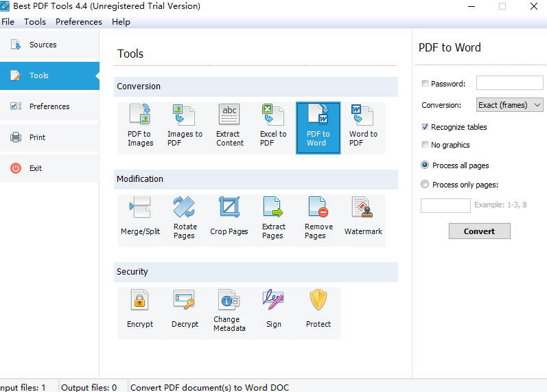The width and height of the screenshot is (547, 392).
Task: Open the Word to PDF tool
Action: coord(363,128)
